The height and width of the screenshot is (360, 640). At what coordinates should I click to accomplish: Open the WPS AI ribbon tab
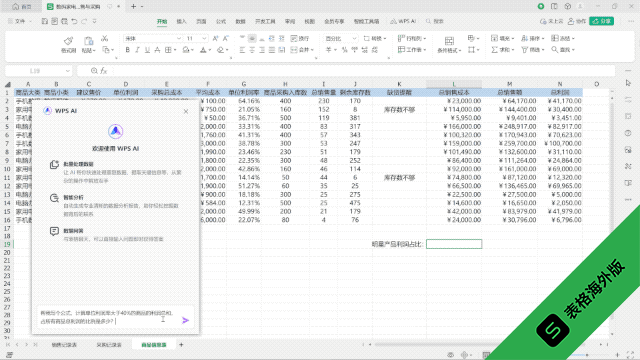pos(403,21)
